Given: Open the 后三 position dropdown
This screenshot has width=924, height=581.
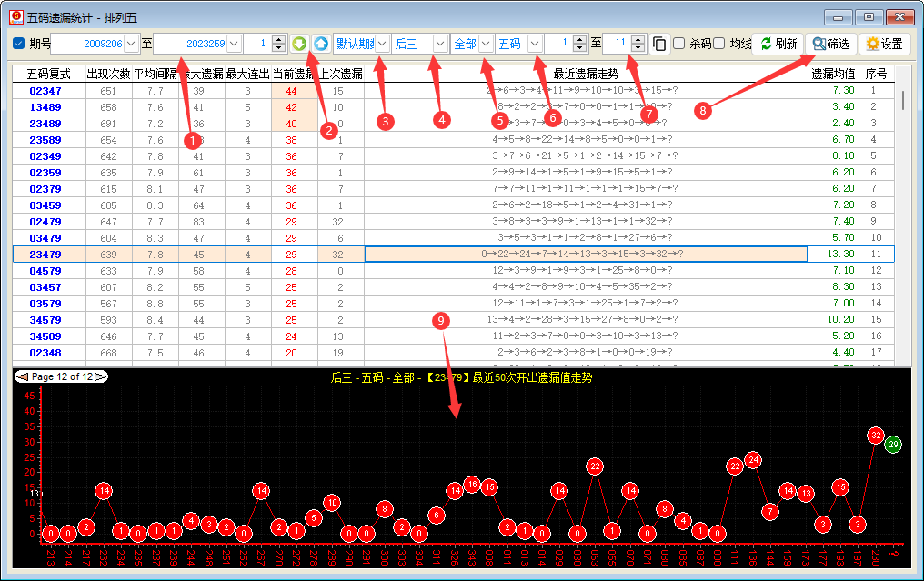Looking at the screenshot, I should point(440,44).
